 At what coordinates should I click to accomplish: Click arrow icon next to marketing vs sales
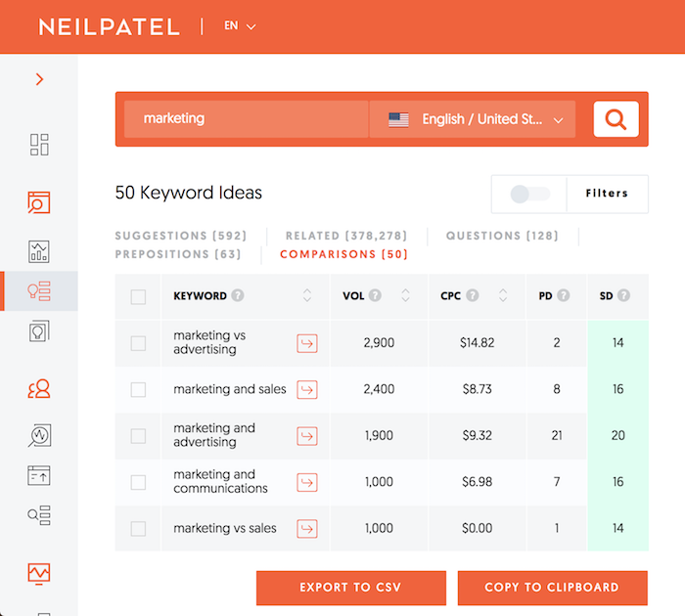point(307,529)
